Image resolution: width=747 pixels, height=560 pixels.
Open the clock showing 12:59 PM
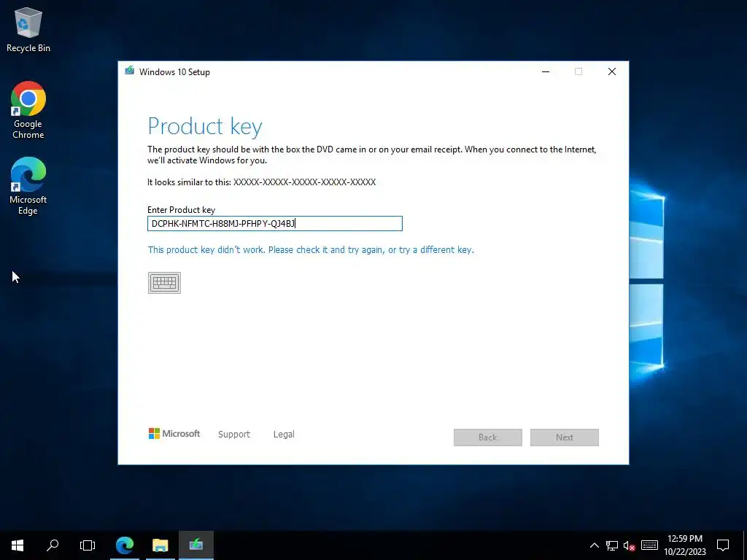[x=685, y=545]
